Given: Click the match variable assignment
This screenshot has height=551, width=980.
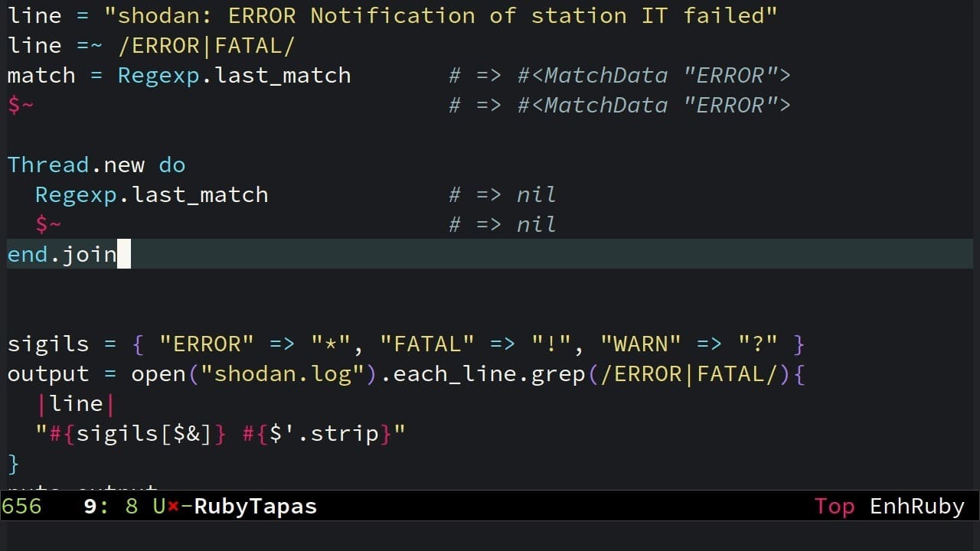Looking at the screenshot, I should 41,76.
